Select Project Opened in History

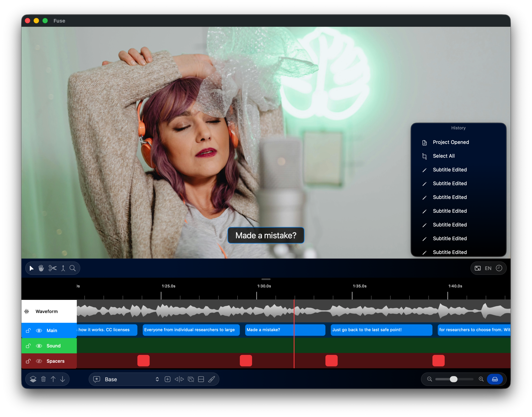tap(451, 142)
